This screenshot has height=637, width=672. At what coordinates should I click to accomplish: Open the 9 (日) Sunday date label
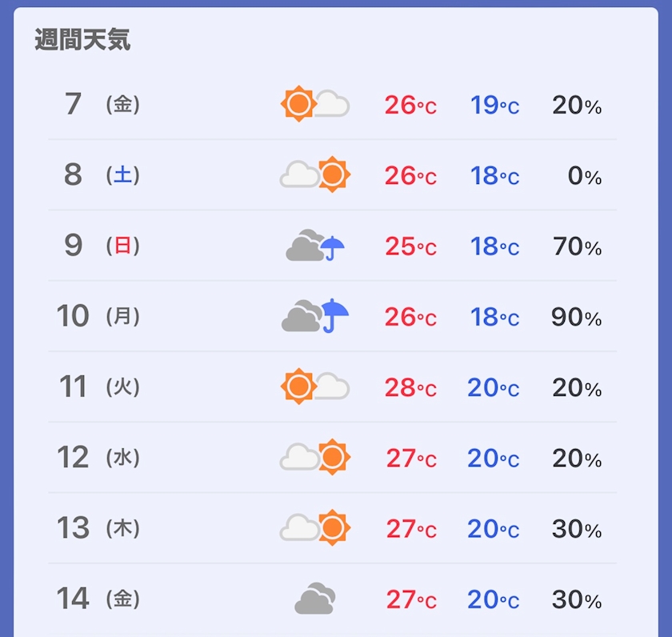click(102, 245)
